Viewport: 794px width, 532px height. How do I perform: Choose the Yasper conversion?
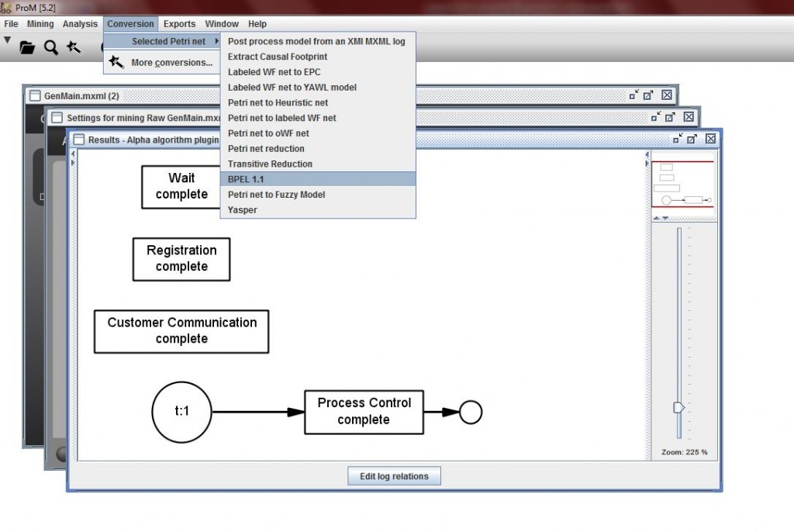tap(318, 209)
